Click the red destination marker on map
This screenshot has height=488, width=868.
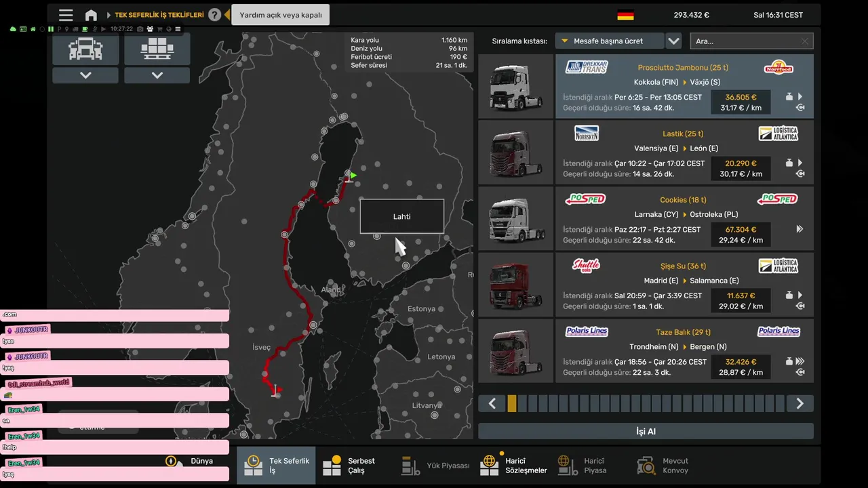click(276, 390)
